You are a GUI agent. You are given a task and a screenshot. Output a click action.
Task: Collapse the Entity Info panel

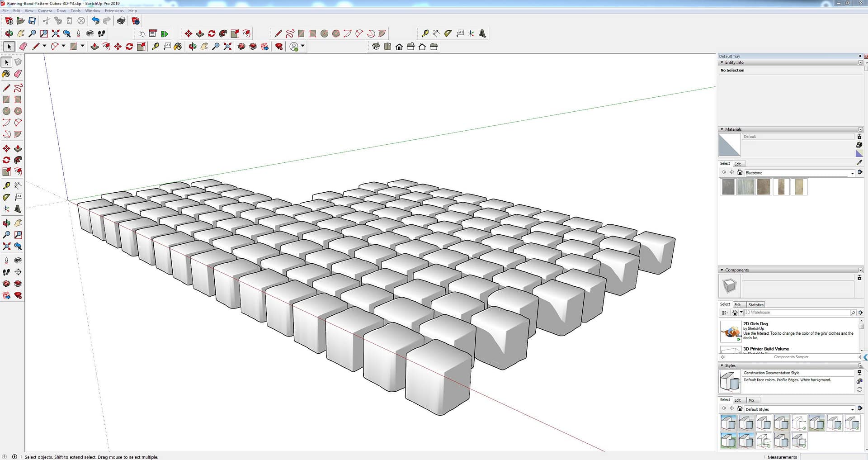point(722,62)
